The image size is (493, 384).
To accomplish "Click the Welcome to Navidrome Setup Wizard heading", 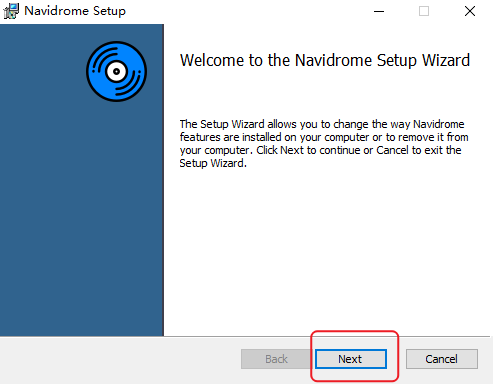I will [x=325, y=61].
